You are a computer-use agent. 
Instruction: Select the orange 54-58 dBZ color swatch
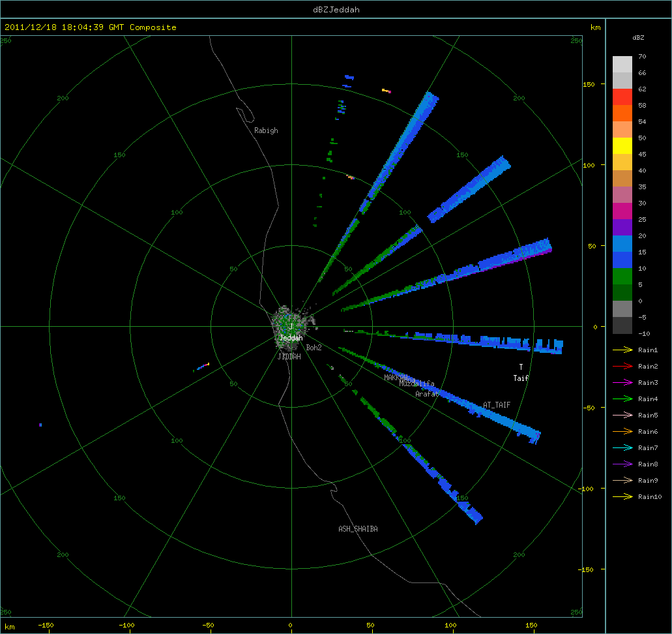622,113
